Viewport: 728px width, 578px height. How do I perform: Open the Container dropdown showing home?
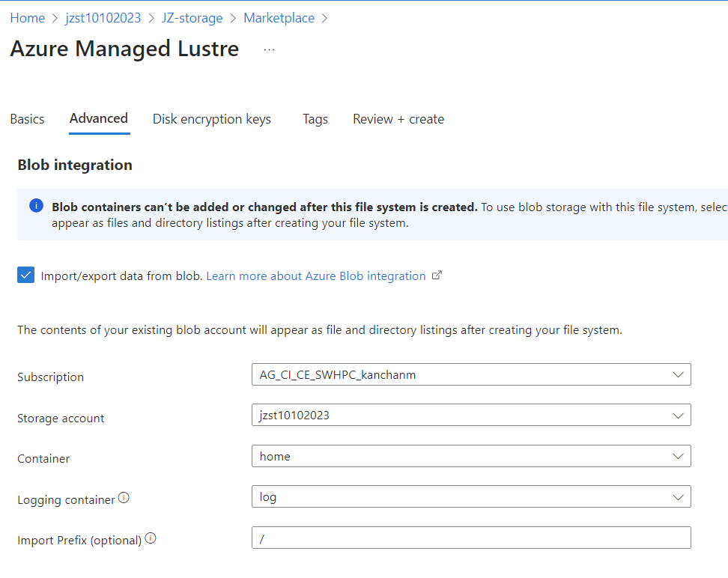(471, 456)
